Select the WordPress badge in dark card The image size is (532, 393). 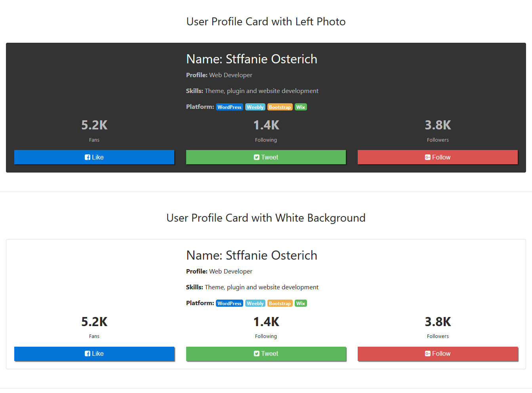[229, 107]
